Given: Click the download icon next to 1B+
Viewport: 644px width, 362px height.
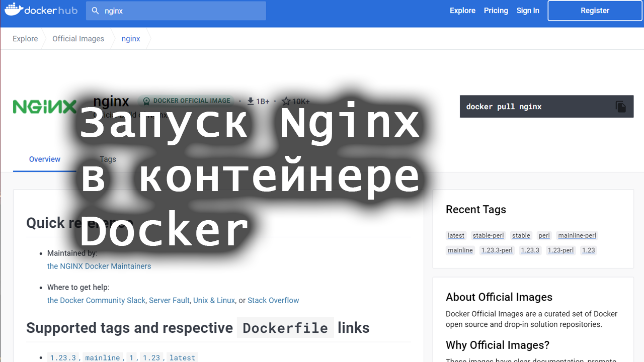Looking at the screenshot, I should 250,101.
